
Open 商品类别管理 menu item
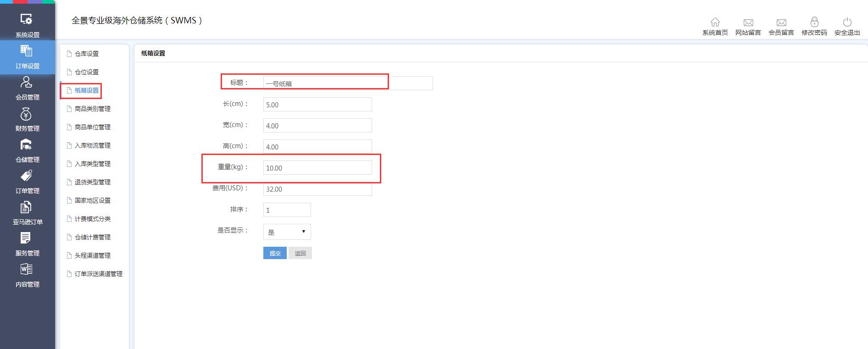tap(92, 109)
